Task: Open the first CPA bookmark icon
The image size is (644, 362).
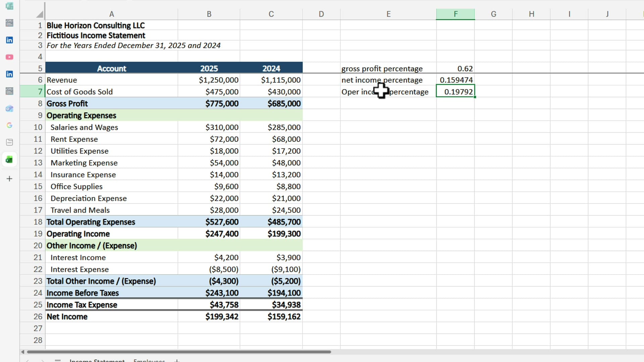Action: [x=9, y=23]
